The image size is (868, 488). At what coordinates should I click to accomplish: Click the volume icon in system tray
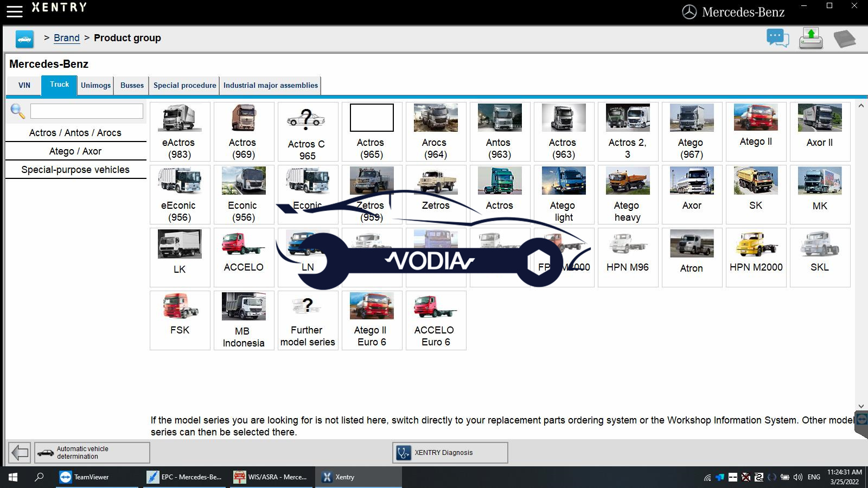[x=797, y=477]
